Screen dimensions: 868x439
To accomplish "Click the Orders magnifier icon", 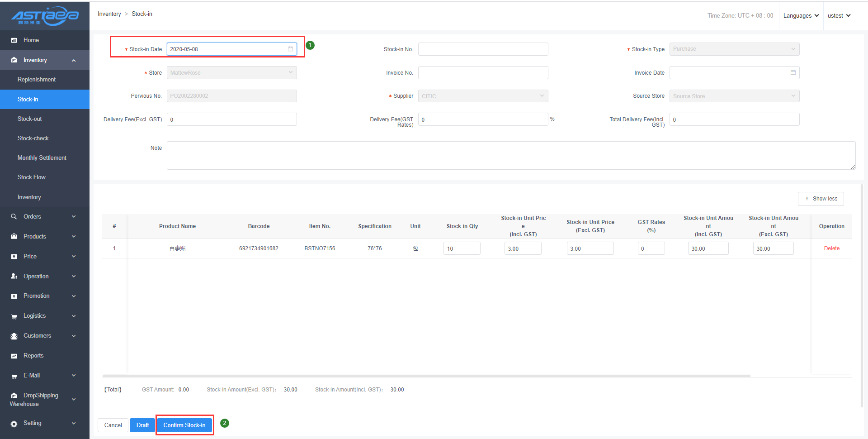I will pos(14,217).
